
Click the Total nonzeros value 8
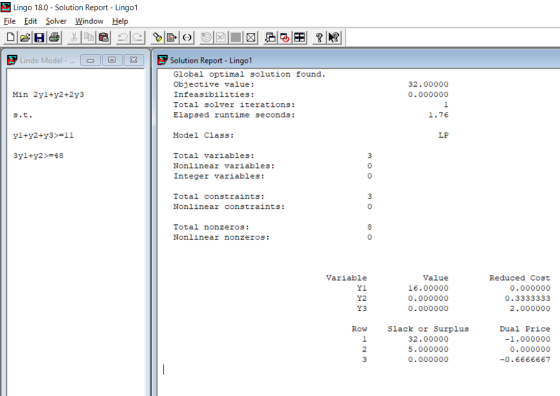[x=369, y=227]
